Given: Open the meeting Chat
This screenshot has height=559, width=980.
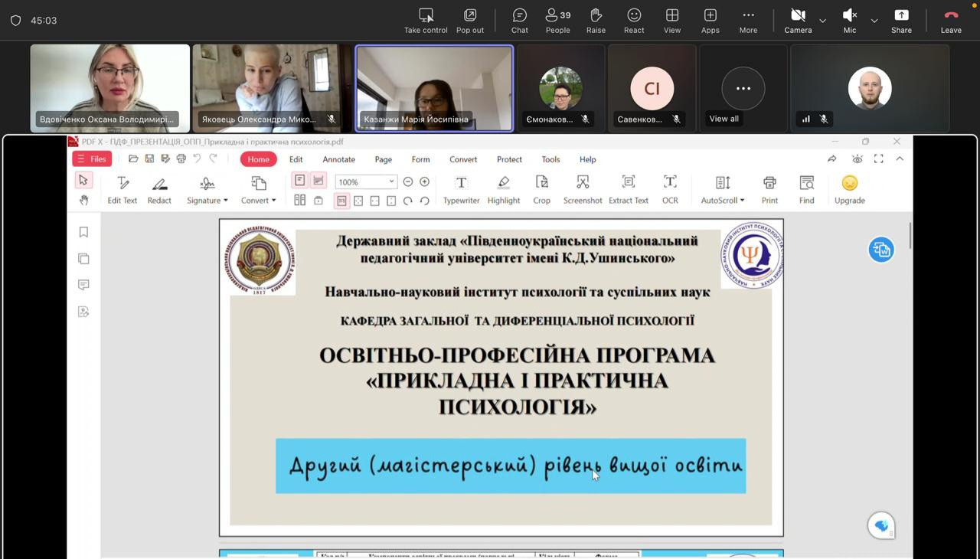Looking at the screenshot, I should (x=520, y=21).
